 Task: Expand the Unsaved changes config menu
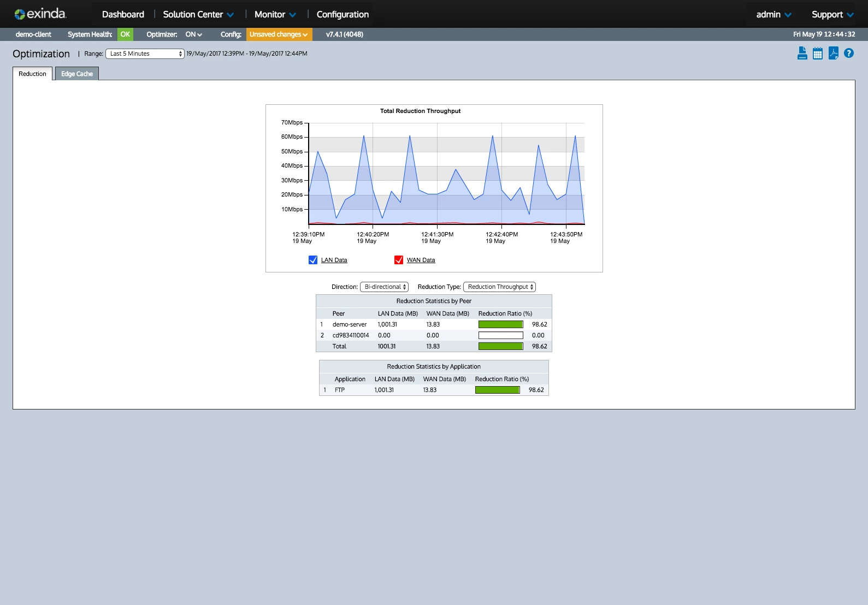coord(279,34)
